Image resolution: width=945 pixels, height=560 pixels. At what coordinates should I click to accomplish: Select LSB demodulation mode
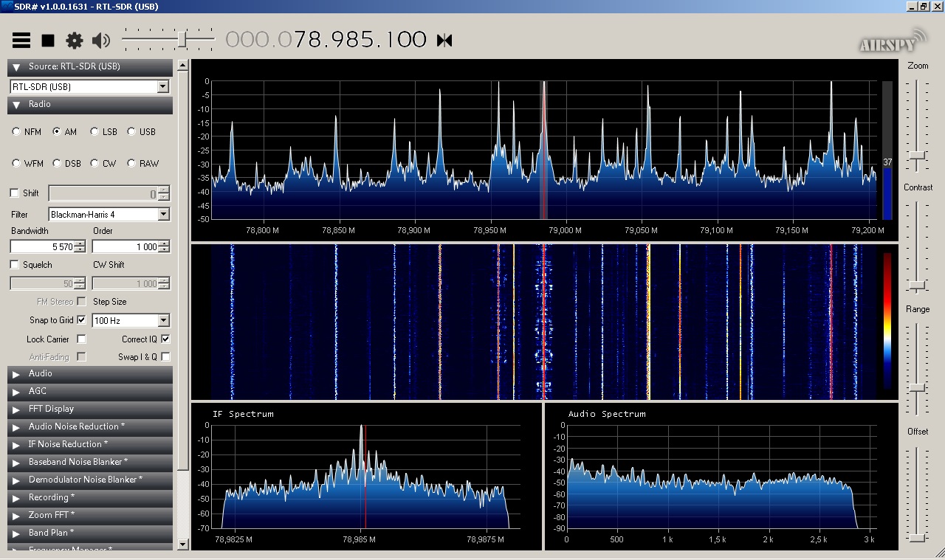click(x=94, y=132)
